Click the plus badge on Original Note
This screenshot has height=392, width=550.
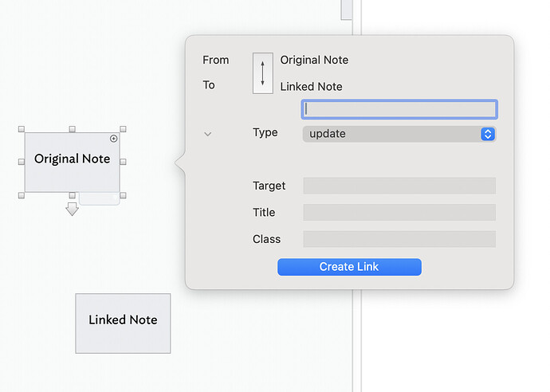(x=114, y=139)
